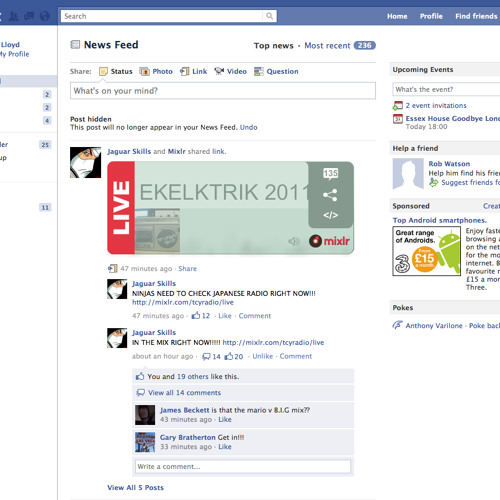Like Gary Bratherton's comment

[x=225, y=447]
